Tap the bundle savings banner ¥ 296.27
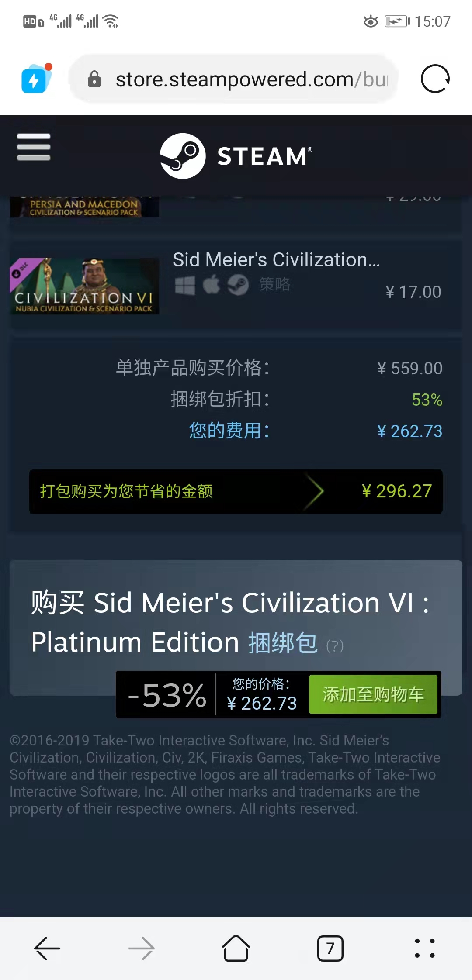The height and width of the screenshot is (980, 472). coord(236,491)
